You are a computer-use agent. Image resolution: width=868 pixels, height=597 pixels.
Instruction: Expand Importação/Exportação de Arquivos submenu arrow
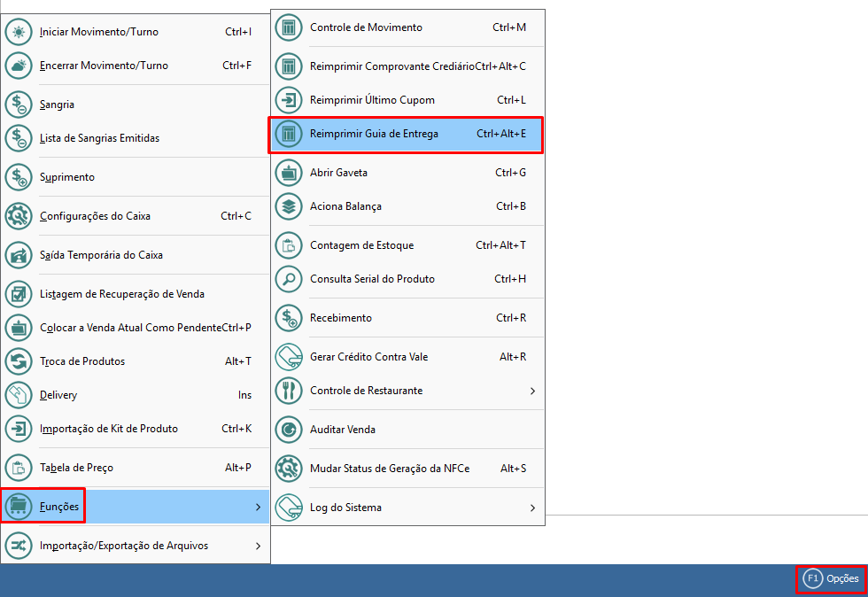pyautogui.click(x=258, y=546)
